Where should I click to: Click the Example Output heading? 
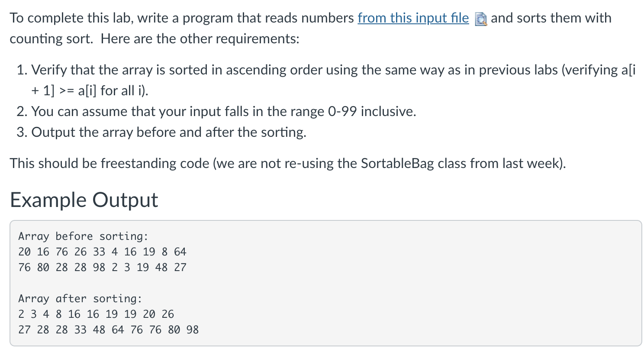(84, 200)
